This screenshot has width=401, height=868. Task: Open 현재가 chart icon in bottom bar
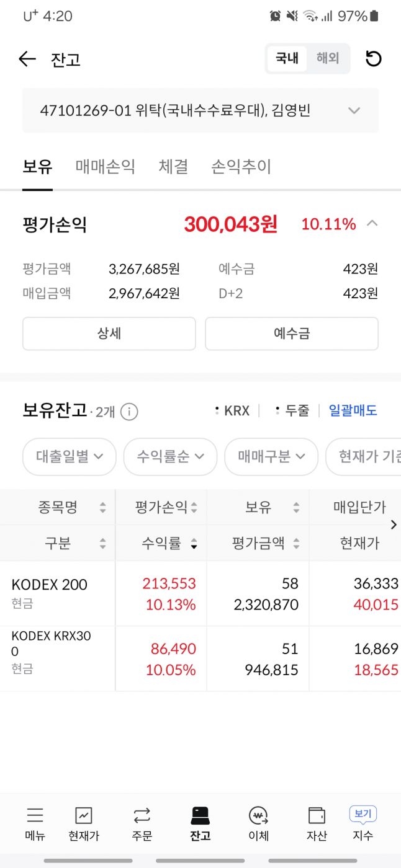(x=84, y=815)
